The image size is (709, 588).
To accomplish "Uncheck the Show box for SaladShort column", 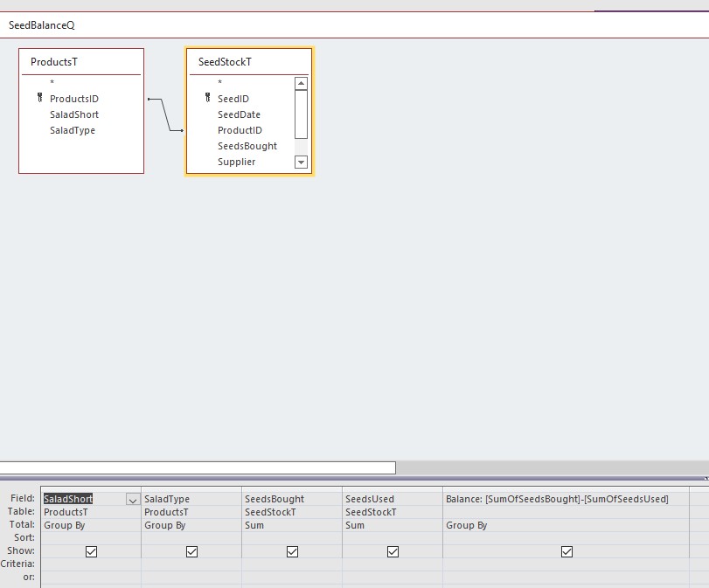I will tap(91, 551).
